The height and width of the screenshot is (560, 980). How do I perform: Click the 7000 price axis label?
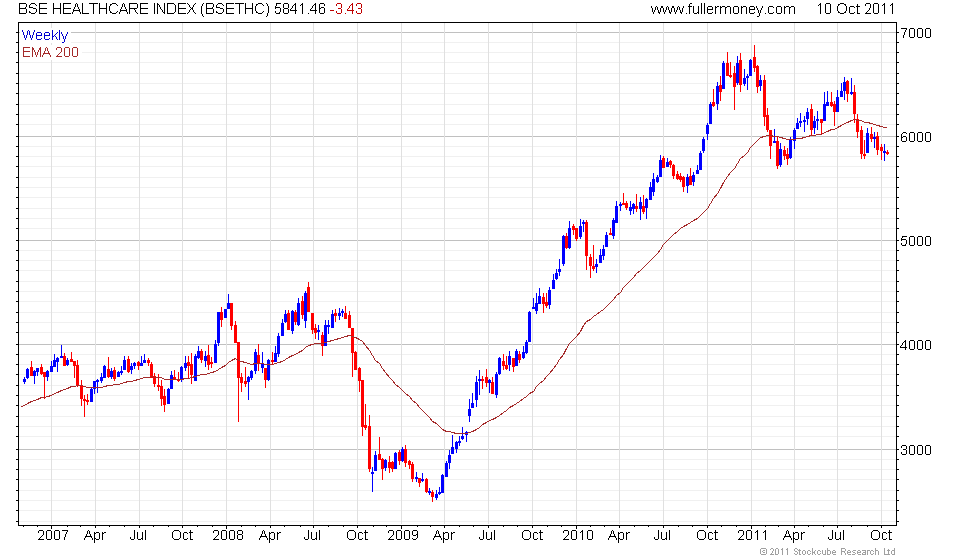pos(916,33)
